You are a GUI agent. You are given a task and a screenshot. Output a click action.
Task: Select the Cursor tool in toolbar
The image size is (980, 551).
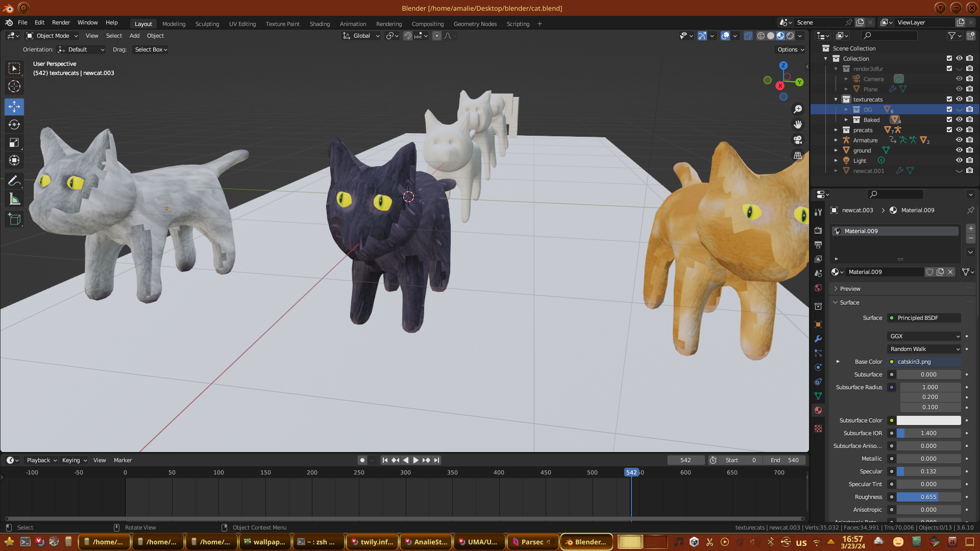[14, 86]
